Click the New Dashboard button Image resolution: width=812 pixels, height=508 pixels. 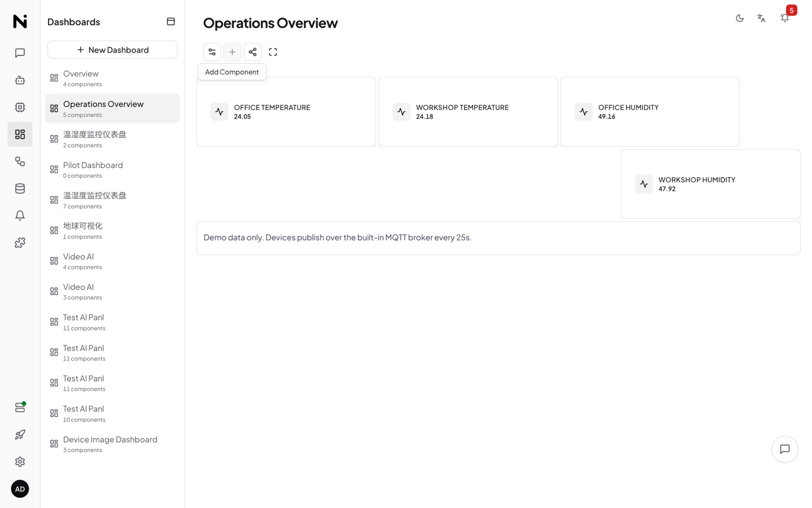(112, 50)
